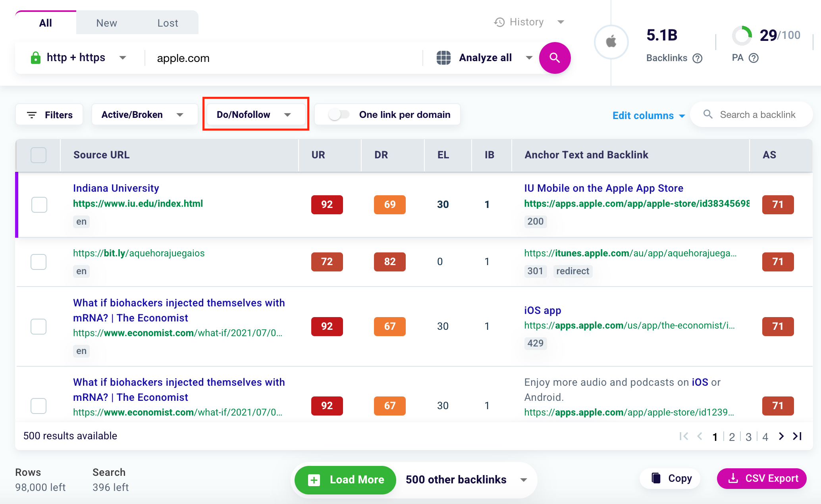821x504 pixels.
Task: Click the History clock icon
Action: point(499,22)
